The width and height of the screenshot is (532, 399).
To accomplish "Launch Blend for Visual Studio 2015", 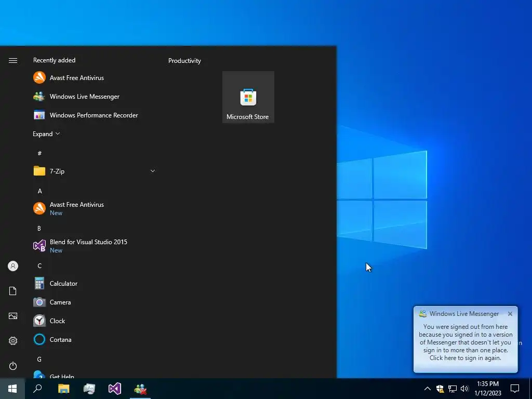I will [94, 246].
